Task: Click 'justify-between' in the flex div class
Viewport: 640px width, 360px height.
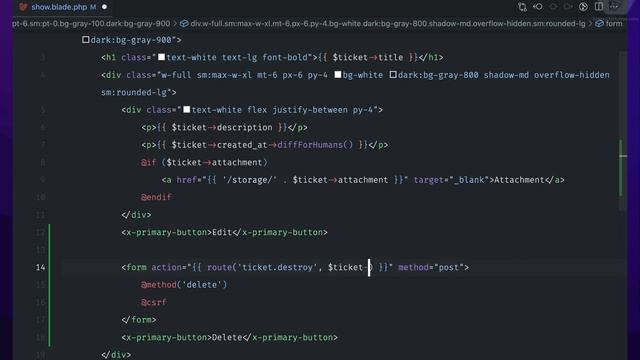Action: (x=310, y=110)
